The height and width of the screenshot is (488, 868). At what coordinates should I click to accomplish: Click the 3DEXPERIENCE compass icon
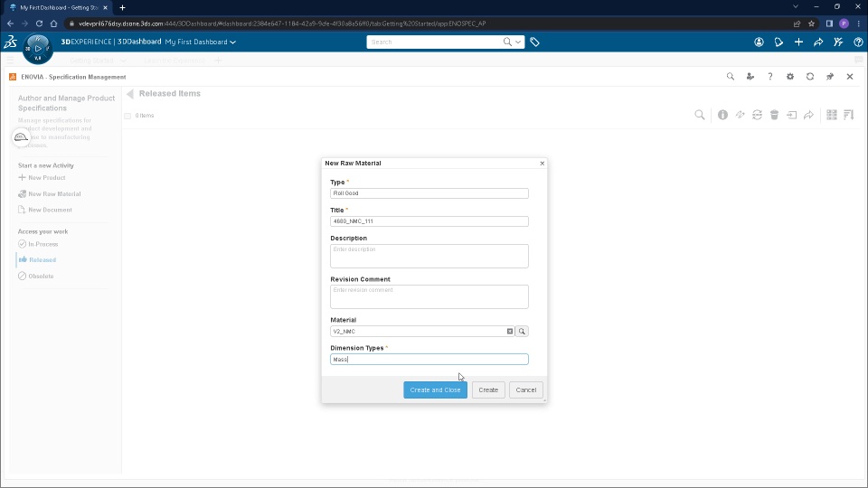point(38,49)
